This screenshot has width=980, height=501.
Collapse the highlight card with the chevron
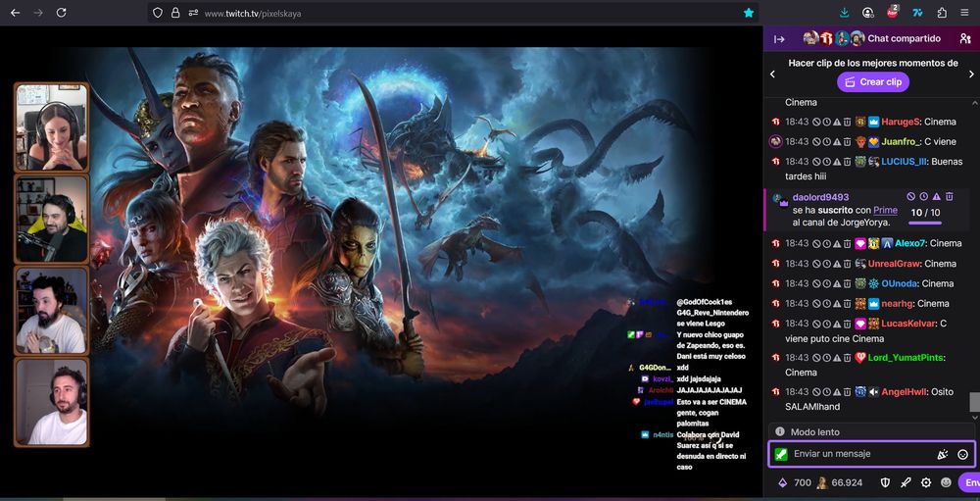point(974,103)
